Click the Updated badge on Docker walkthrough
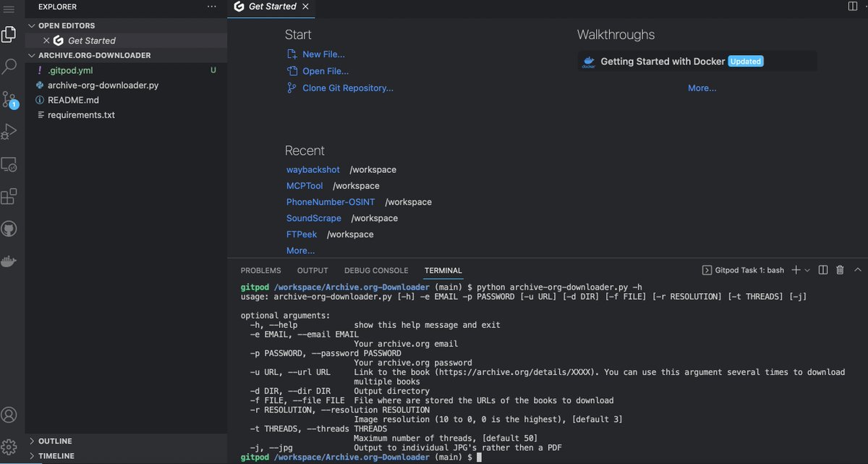This screenshot has height=464, width=868. [x=745, y=62]
